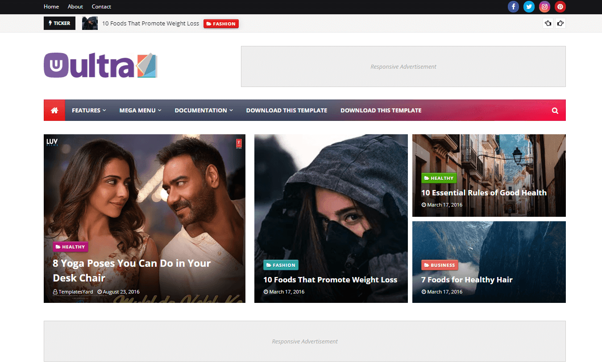This screenshot has width=602, height=364.
Task: Click the next arrow on the news ticker
Action: point(560,23)
